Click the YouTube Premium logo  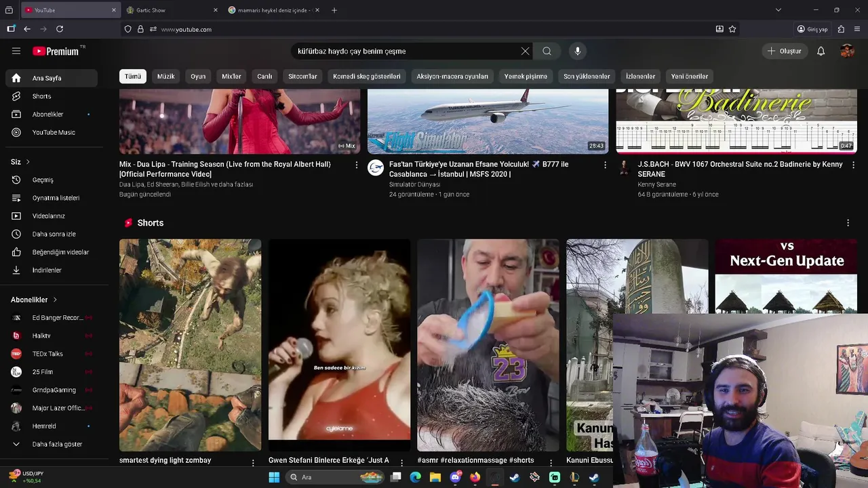coord(56,51)
